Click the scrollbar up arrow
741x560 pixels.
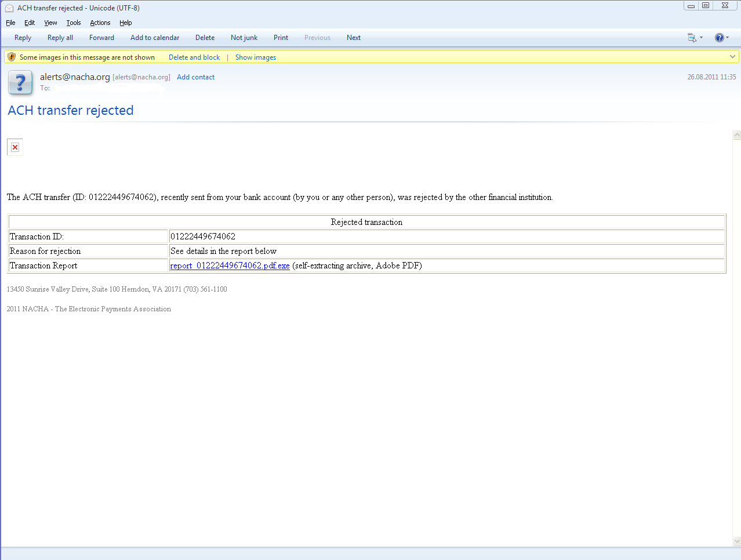click(737, 135)
